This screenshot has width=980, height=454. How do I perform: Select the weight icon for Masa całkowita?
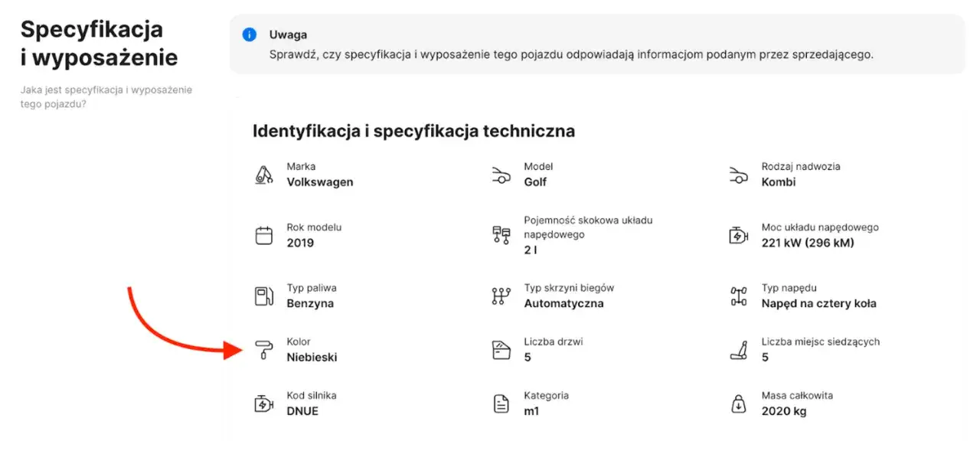pos(738,403)
